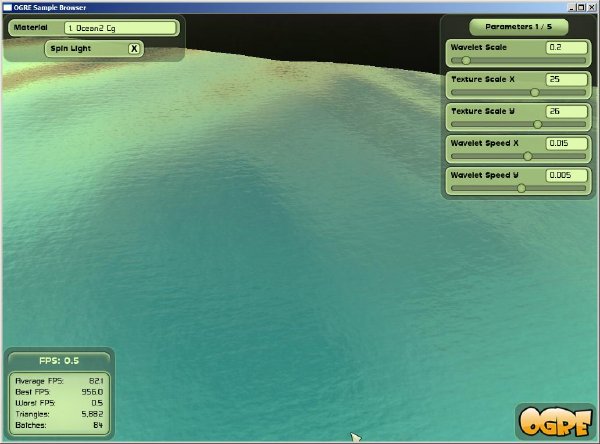Click the Texture Scale X slider handle
Viewport: 600px width, 444px height.
pos(535,92)
